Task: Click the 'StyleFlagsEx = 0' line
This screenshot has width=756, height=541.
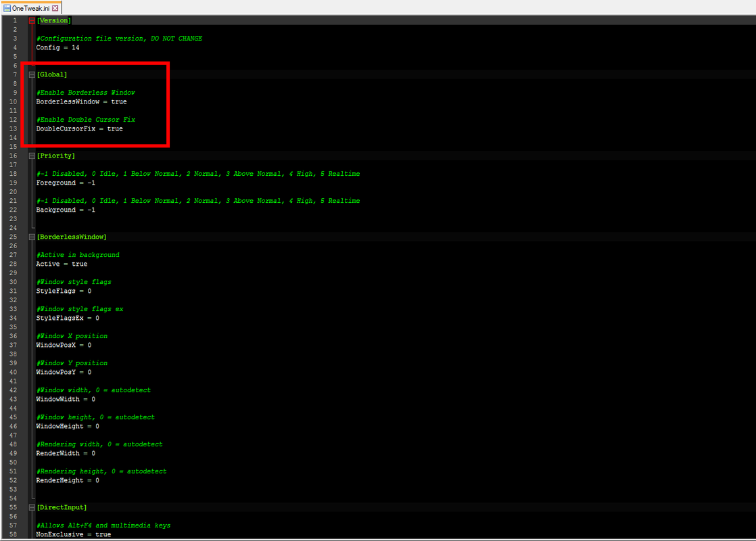Action: tap(68, 318)
